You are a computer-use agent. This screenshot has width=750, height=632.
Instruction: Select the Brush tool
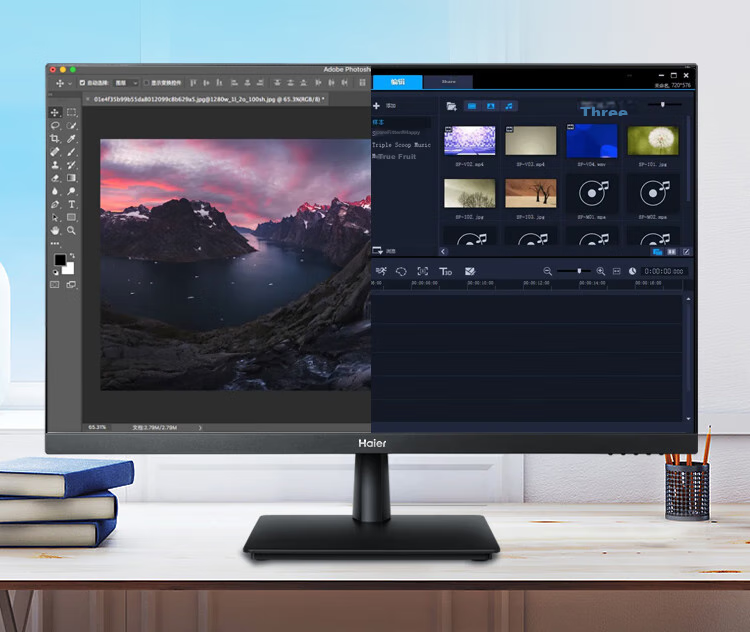(x=71, y=152)
